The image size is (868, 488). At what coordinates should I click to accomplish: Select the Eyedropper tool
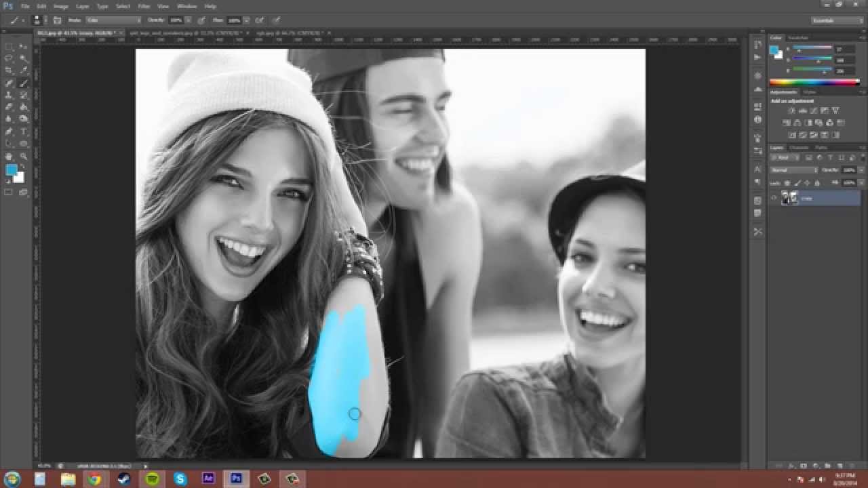[x=24, y=70]
